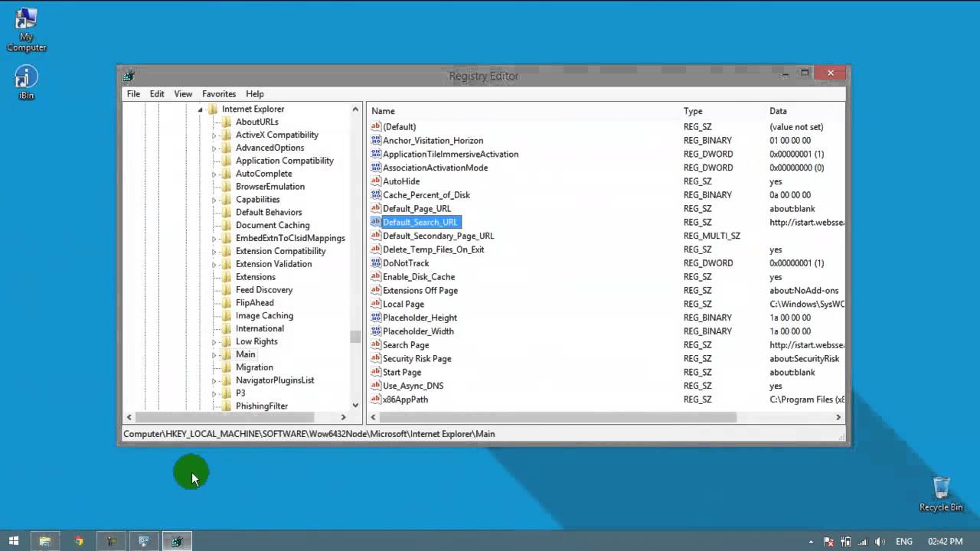
Task: Select the Delete_Temp_Files_On_Exit value
Action: 433,249
